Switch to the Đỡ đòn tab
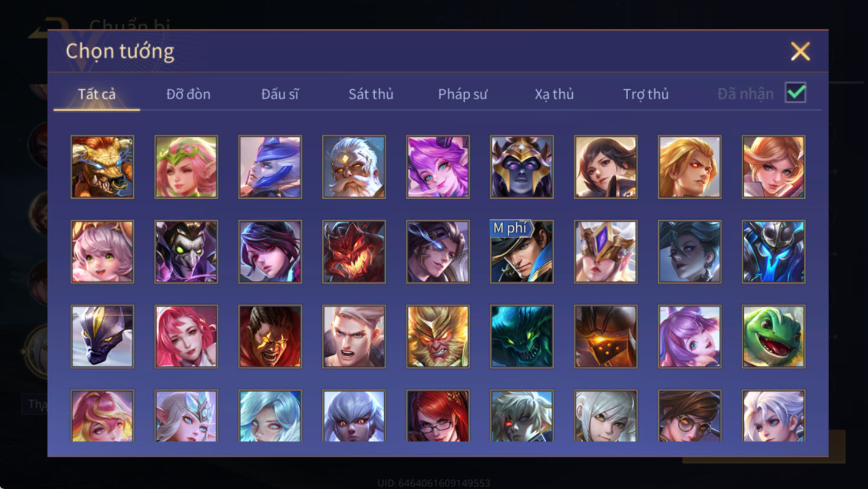The height and width of the screenshot is (489, 868). coord(188,94)
